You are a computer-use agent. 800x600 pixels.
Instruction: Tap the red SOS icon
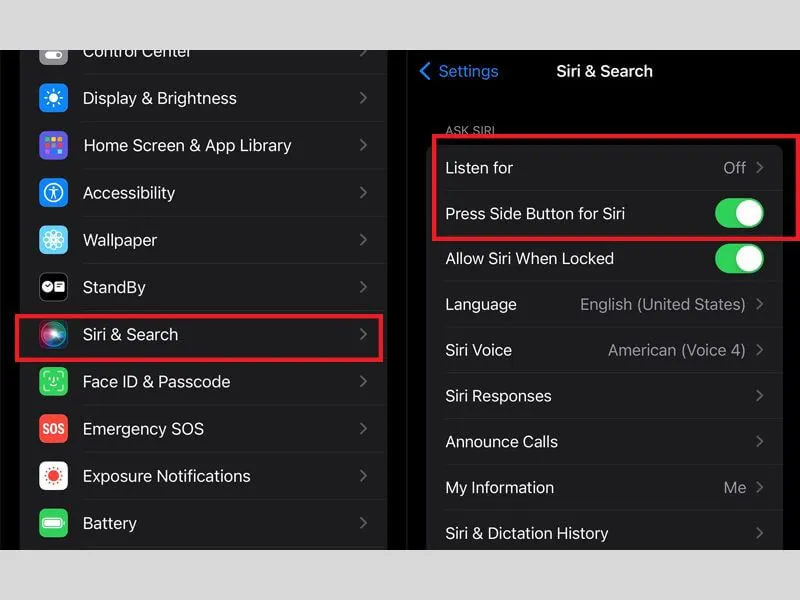pos(54,429)
